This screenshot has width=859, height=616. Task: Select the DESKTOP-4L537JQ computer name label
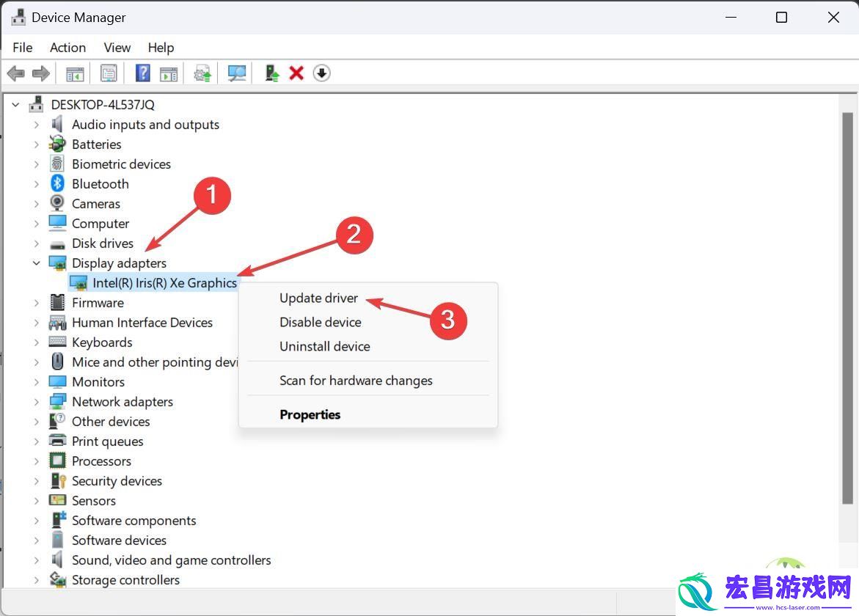pos(103,104)
